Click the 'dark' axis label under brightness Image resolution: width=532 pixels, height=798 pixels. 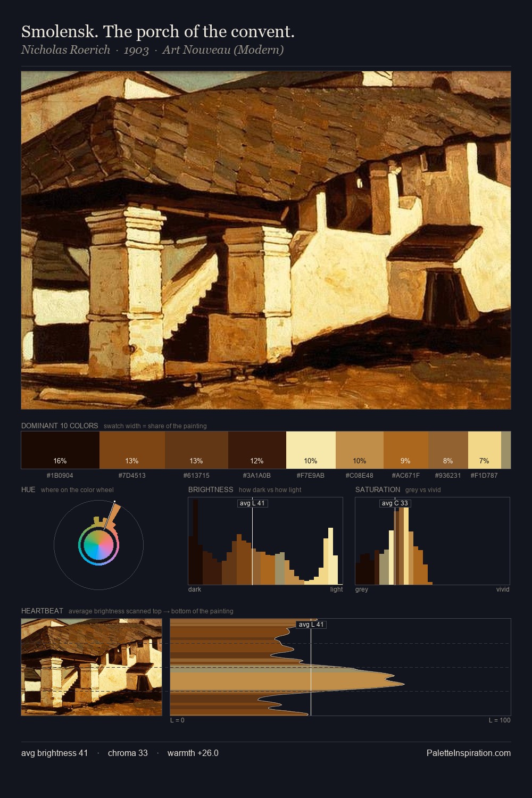(x=195, y=589)
